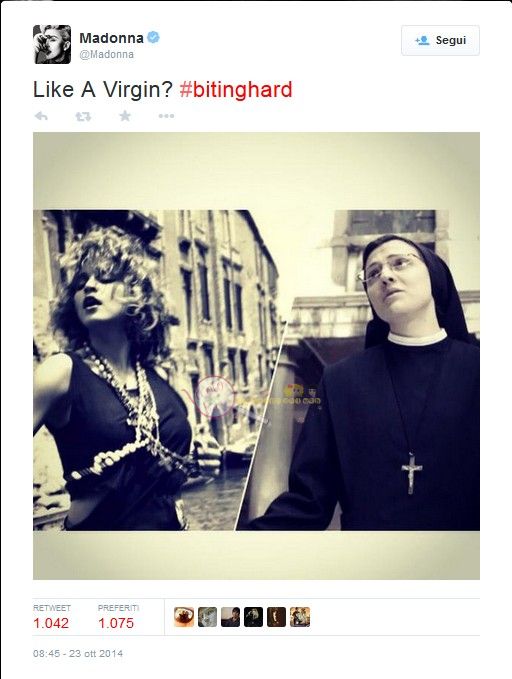Click the fourth liker avatar thumbnail
The height and width of the screenshot is (679, 512).
(253, 617)
